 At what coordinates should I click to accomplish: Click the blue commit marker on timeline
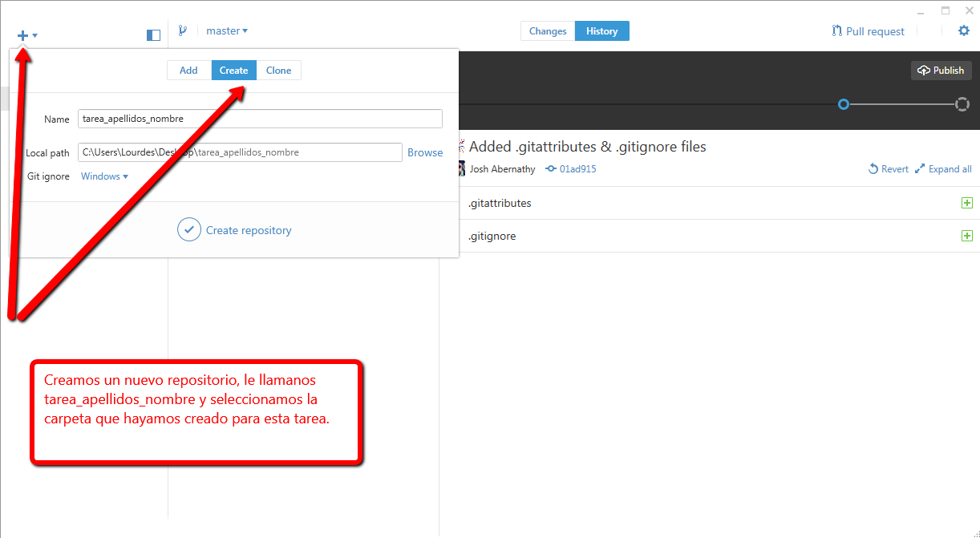[x=844, y=104]
